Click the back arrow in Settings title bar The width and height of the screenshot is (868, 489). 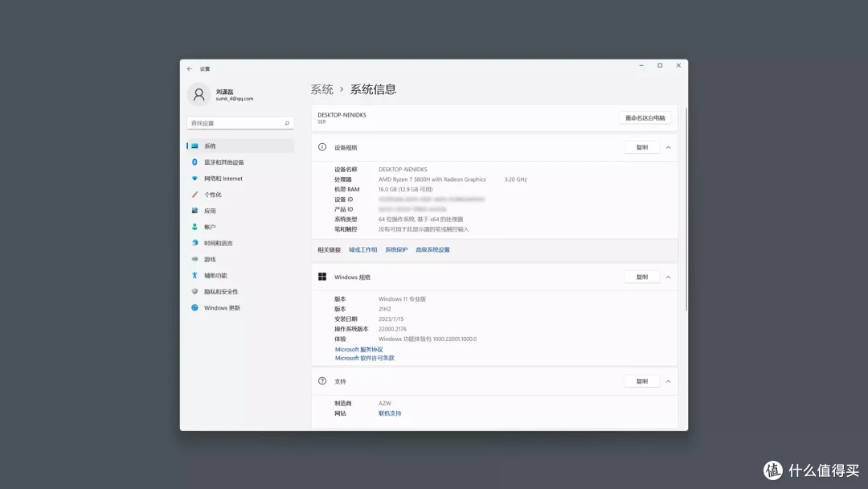190,68
